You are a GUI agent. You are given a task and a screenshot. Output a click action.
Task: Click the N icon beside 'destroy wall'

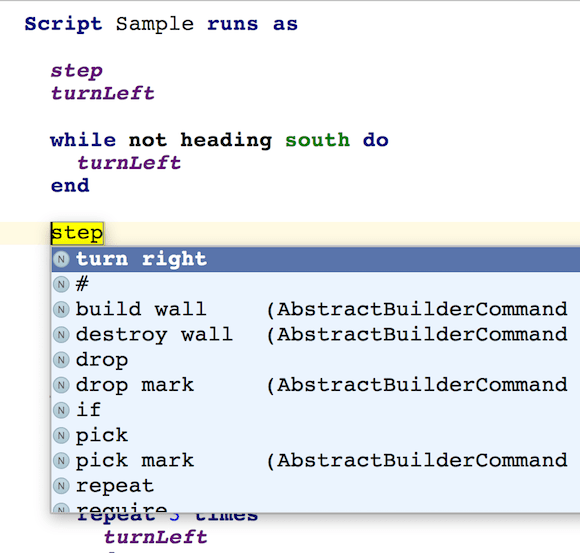coord(61,335)
